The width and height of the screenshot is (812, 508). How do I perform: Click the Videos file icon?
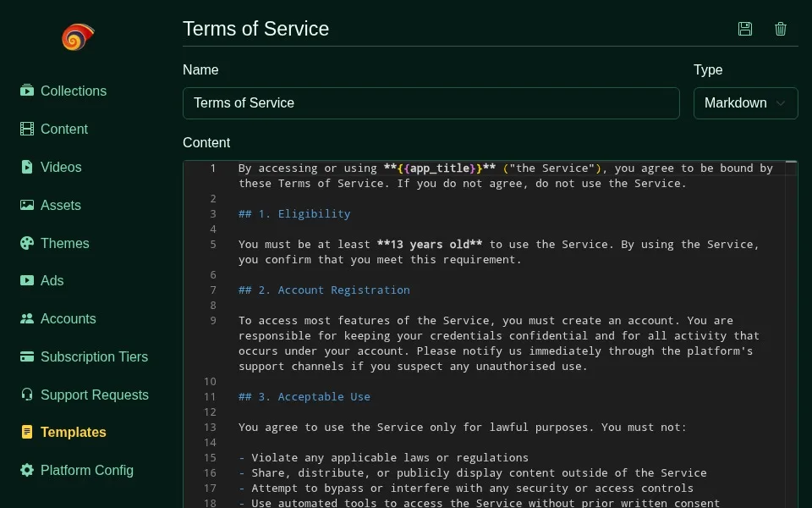(27, 167)
